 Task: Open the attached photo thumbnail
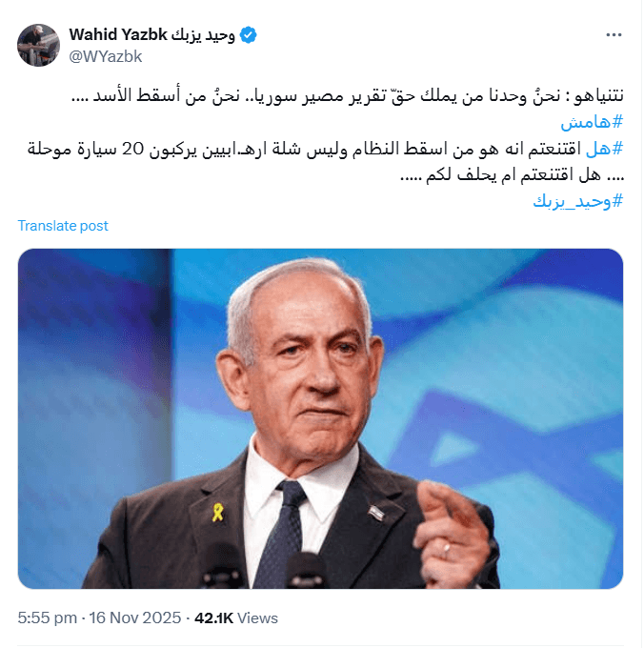(320, 418)
